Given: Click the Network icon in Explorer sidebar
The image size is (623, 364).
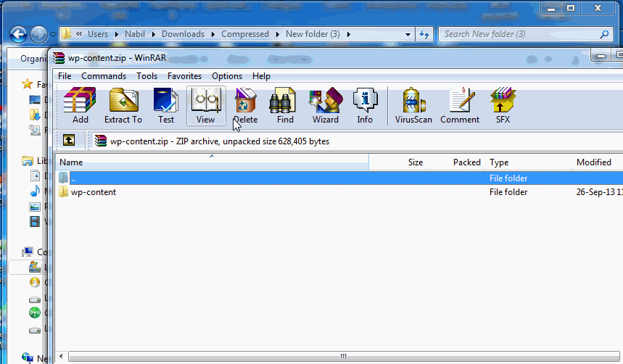Looking at the screenshot, I should pyautogui.click(x=28, y=357).
